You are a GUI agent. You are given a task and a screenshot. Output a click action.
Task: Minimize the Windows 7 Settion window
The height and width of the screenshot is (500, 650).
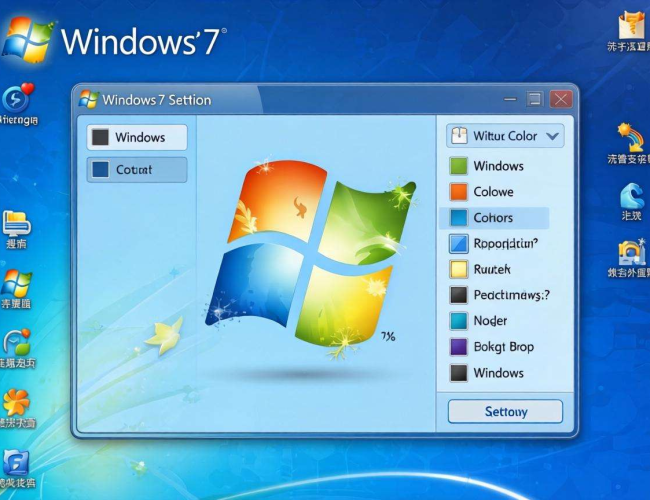[x=510, y=100]
